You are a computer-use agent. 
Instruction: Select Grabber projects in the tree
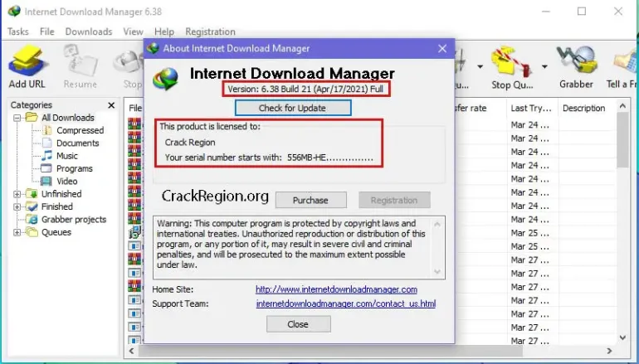74,220
